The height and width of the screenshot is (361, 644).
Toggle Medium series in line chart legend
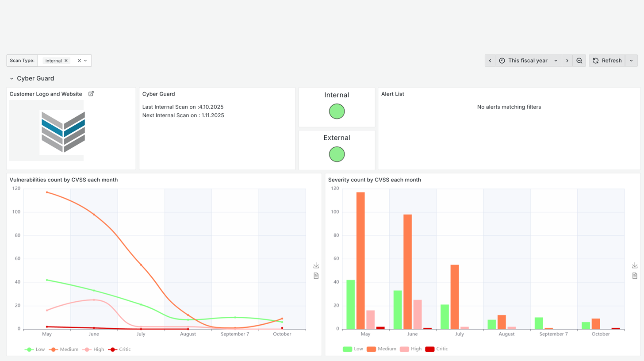point(64,349)
